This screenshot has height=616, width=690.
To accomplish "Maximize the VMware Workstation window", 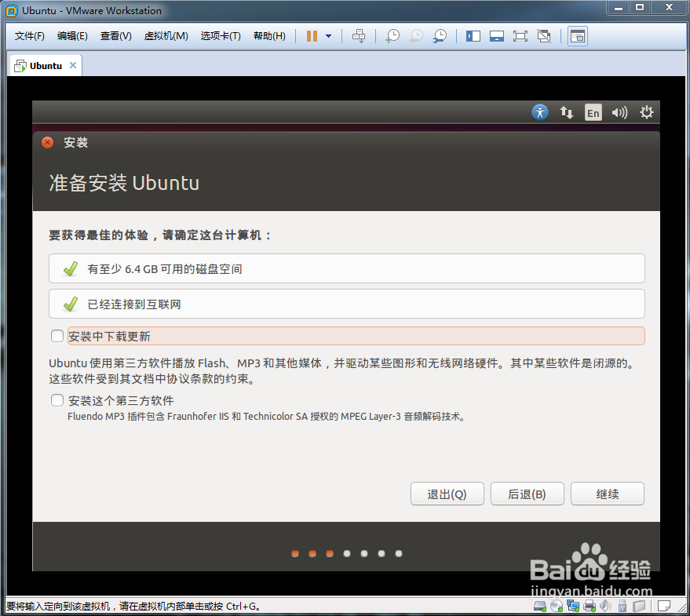I will 640,8.
